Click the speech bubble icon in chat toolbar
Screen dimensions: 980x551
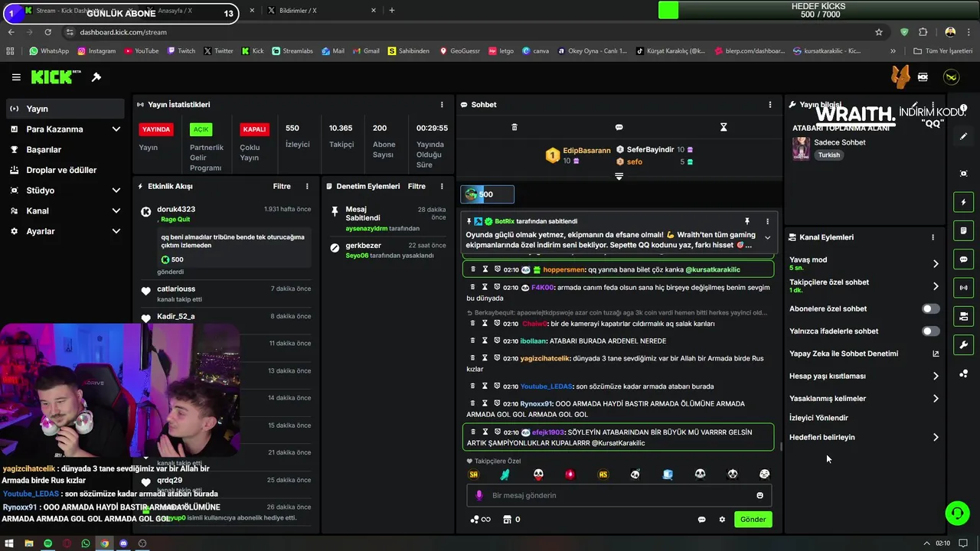click(x=619, y=127)
